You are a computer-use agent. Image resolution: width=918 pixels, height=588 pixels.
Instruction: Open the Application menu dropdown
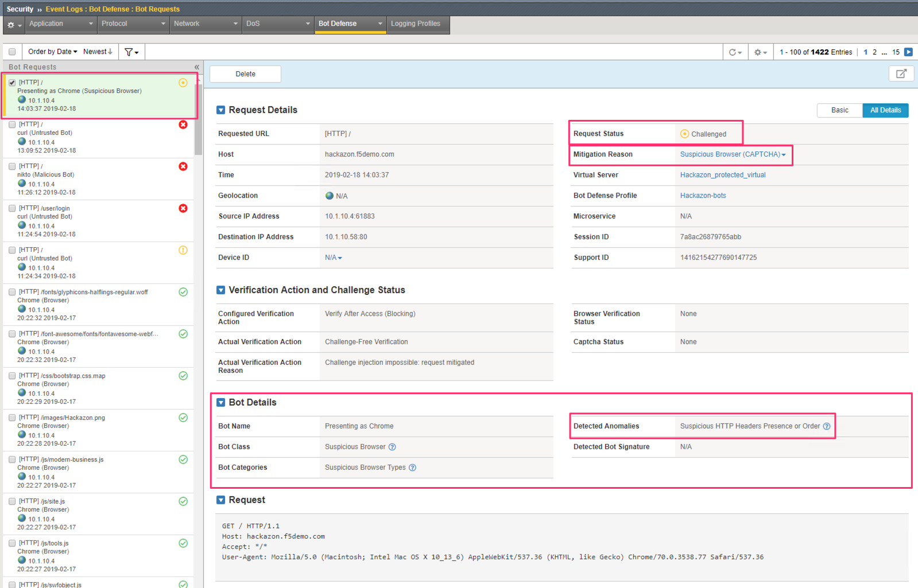click(61, 24)
